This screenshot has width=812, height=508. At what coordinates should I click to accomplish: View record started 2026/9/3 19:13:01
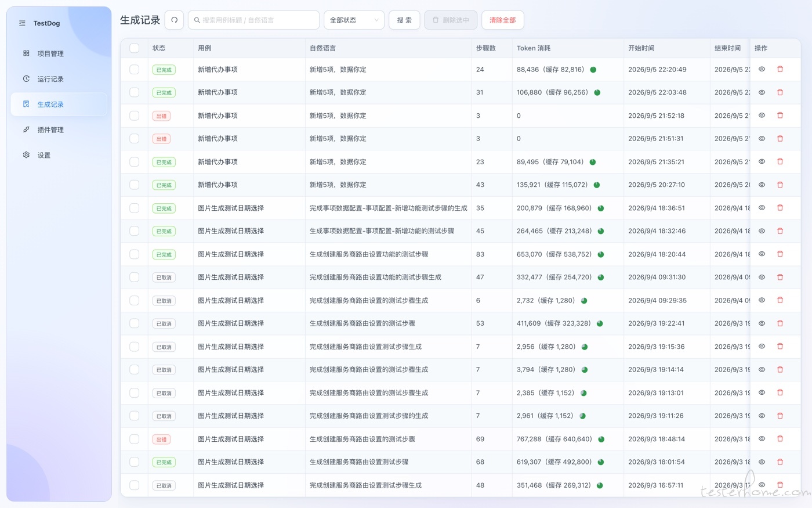point(762,392)
